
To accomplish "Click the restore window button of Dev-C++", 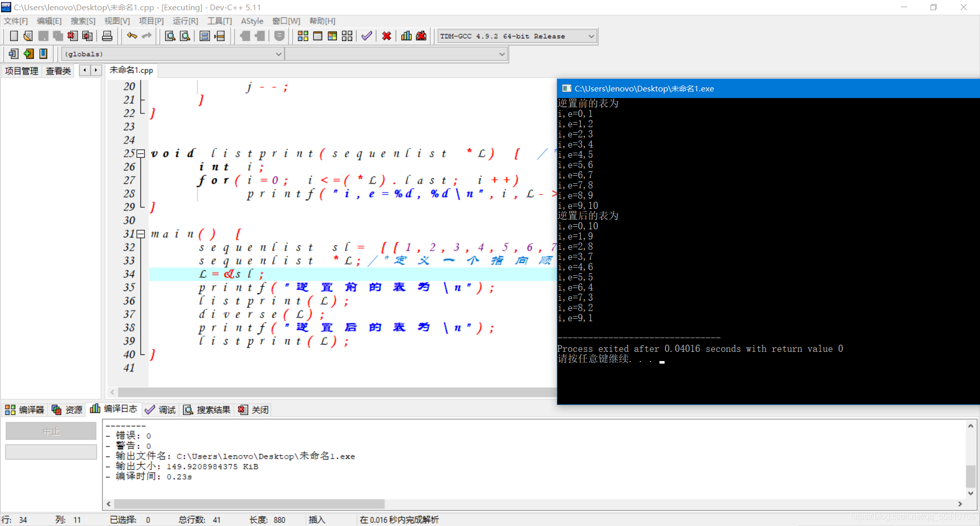I will point(934,7).
